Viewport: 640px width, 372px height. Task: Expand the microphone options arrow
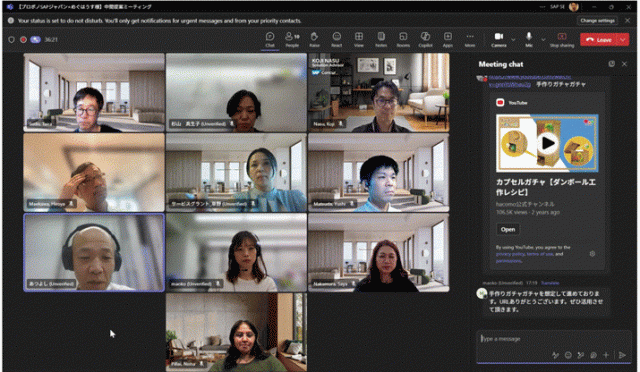543,40
